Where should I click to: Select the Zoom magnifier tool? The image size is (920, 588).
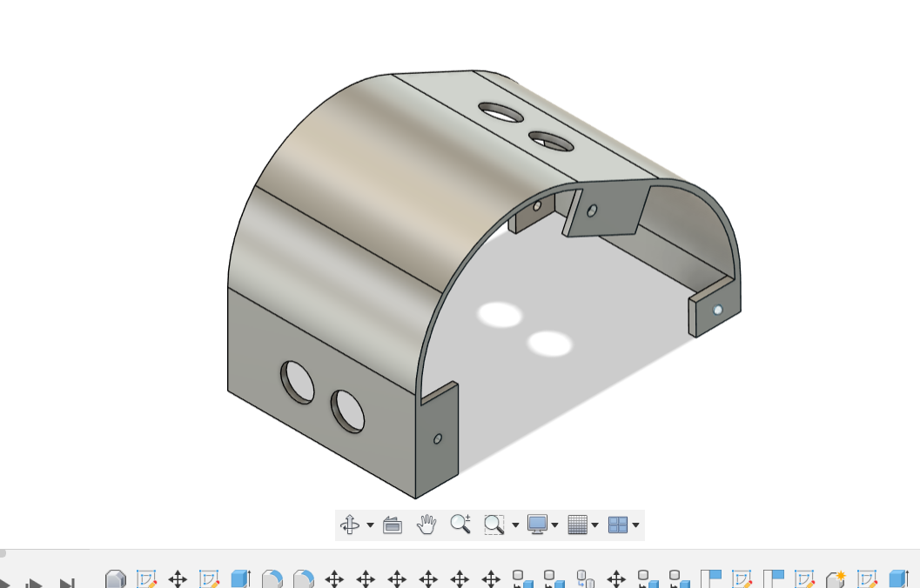coord(460,524)
